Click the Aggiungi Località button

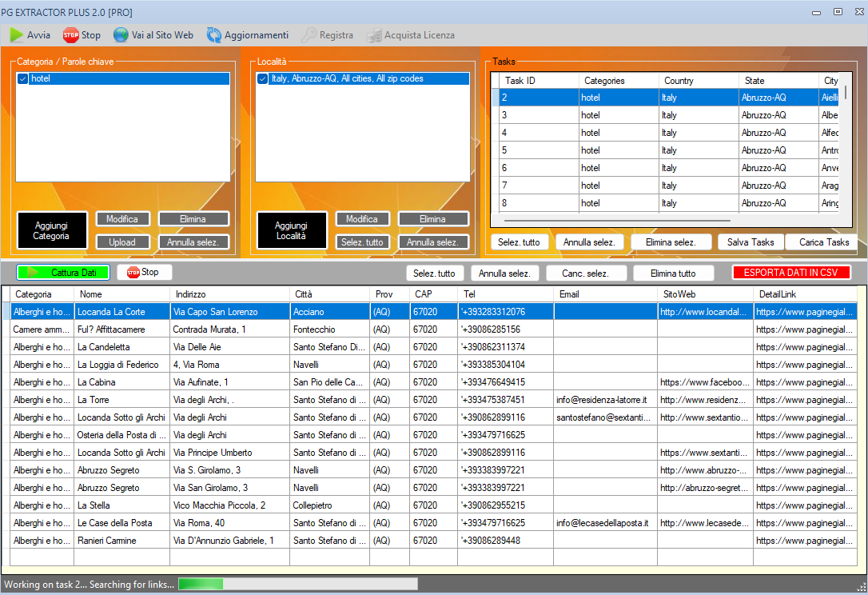[x=292, y=230]
